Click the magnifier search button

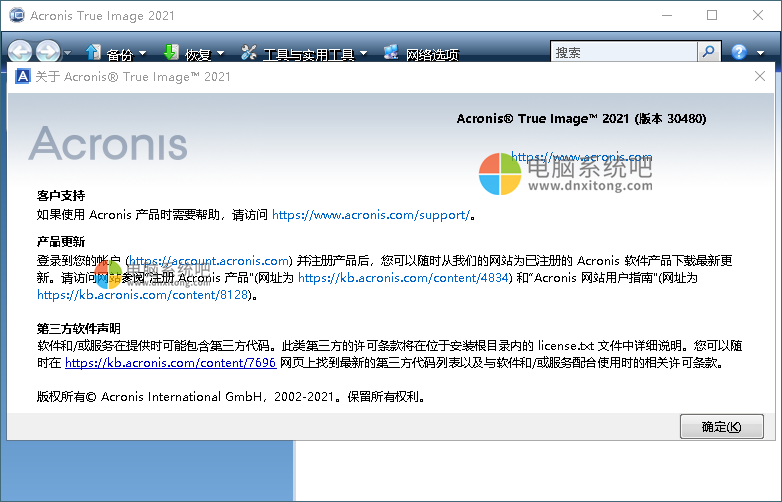coord(709,52)
